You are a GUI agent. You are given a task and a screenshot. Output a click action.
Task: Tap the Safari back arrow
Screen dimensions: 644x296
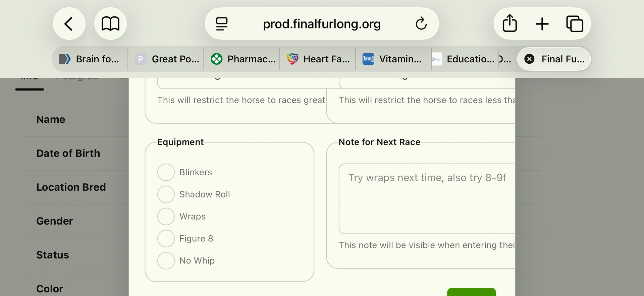69,24
